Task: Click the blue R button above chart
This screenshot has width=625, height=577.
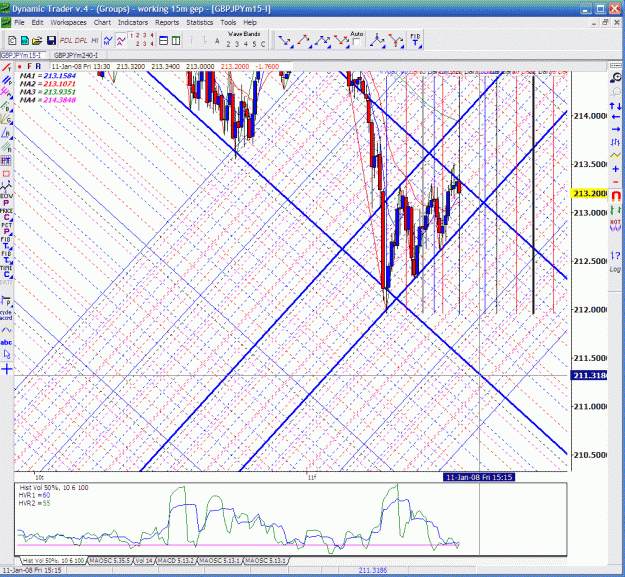Action: click(x=38, y=66)
